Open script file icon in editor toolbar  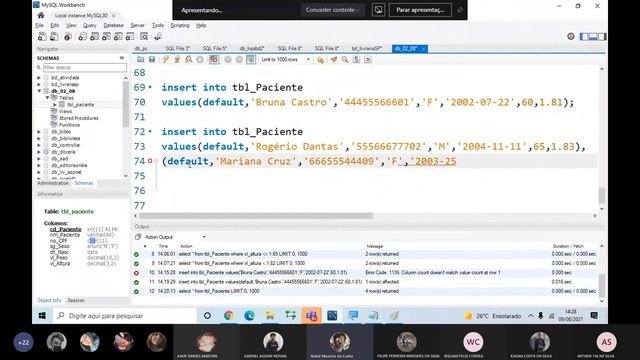click(x=140, y=60)
